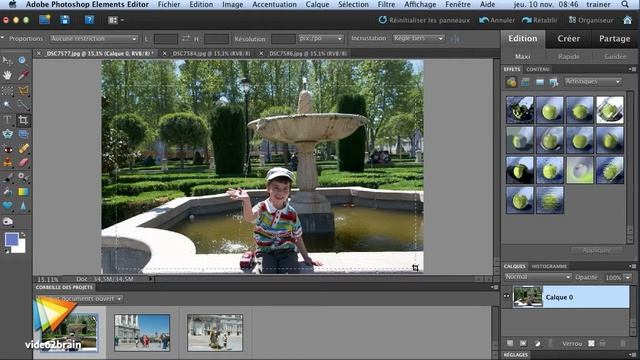Select the Brush tool
640x360 pixels.
coord(7,178)
